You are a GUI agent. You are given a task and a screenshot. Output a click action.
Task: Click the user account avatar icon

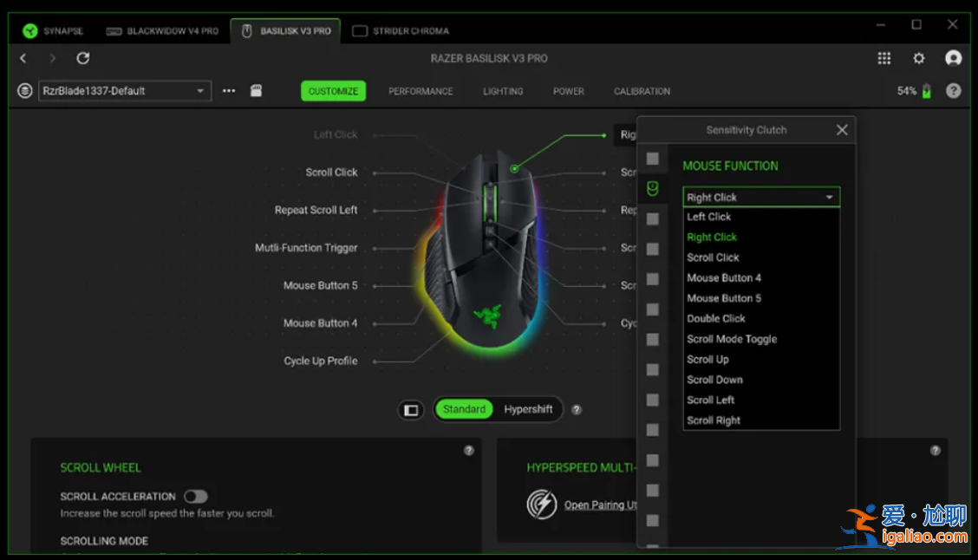[954, 58]
